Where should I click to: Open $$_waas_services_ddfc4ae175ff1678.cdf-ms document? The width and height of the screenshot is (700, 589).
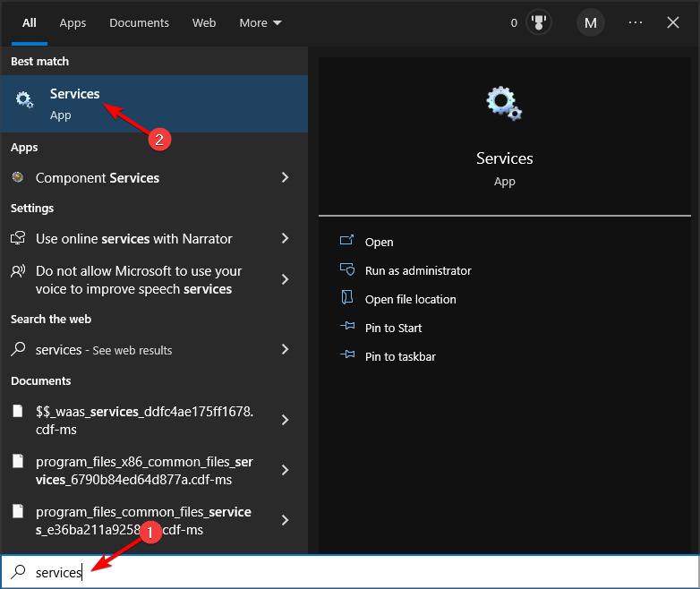point(154,420)
